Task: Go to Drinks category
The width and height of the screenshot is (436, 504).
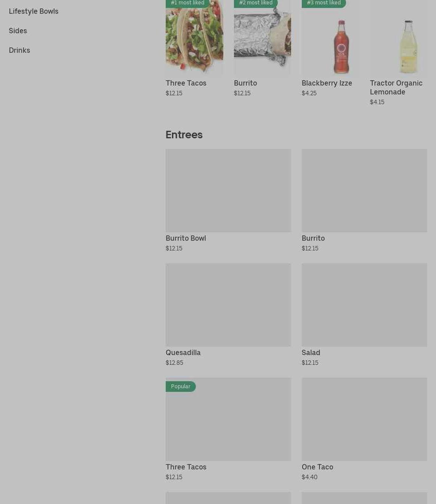Action: tap(19, 50)
